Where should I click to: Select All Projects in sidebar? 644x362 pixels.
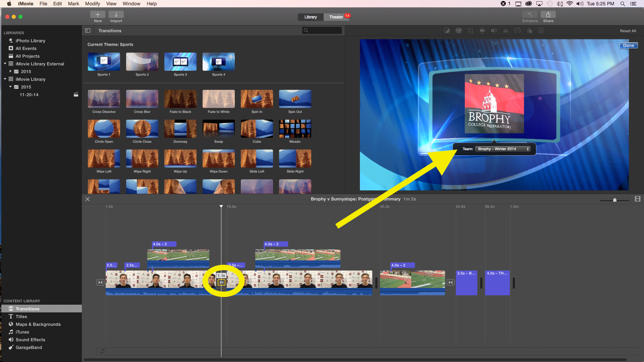tap(28, 56)
